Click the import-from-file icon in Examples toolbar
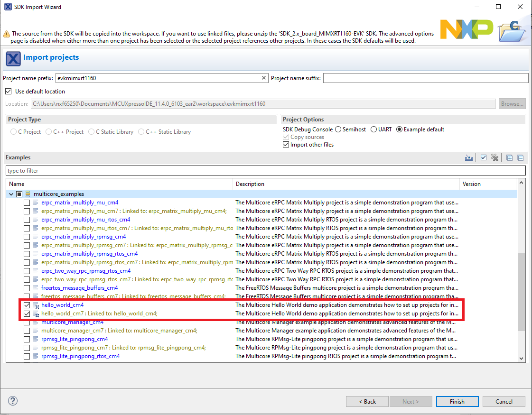 pos(469,158)
